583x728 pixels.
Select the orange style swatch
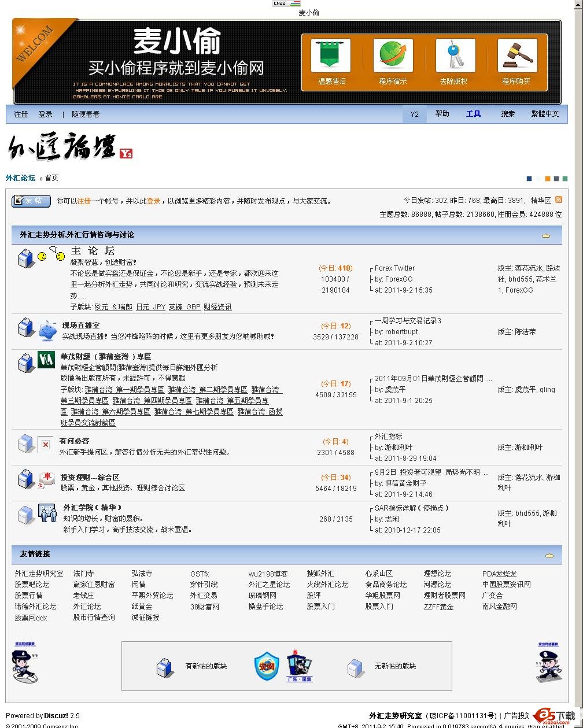click(547, 179)
